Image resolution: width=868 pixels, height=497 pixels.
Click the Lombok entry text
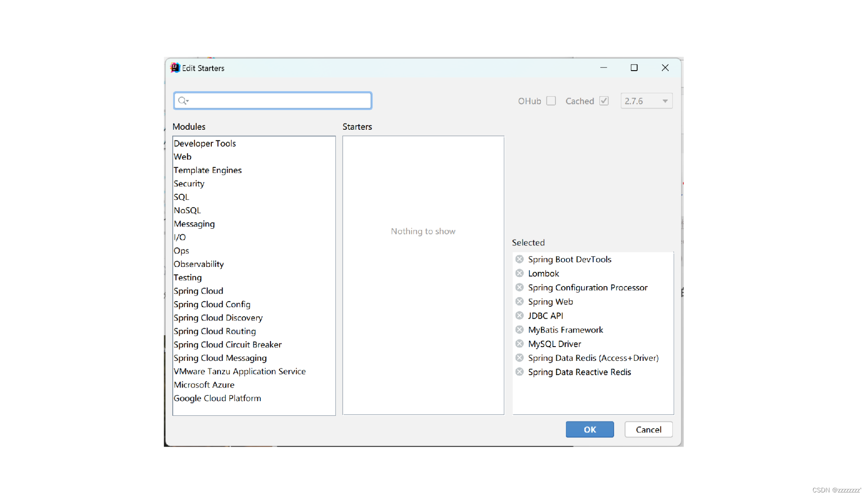point(544,273)
